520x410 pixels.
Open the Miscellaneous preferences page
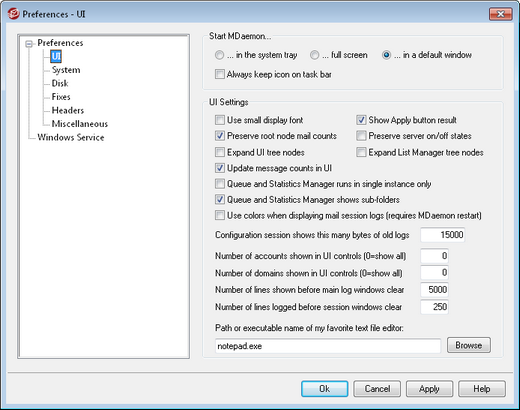(80, 124)
